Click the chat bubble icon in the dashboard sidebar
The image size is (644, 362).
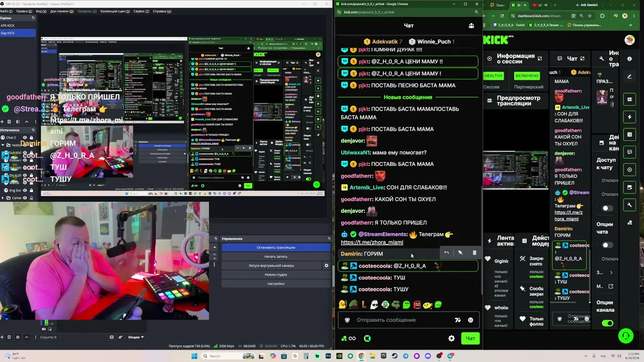point(629,152)
